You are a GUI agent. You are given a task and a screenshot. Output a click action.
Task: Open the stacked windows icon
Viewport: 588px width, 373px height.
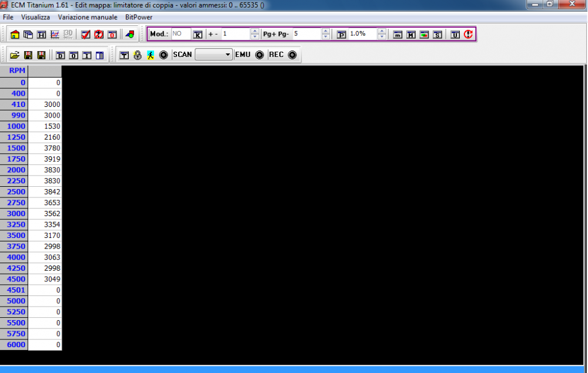coord(28,35)
